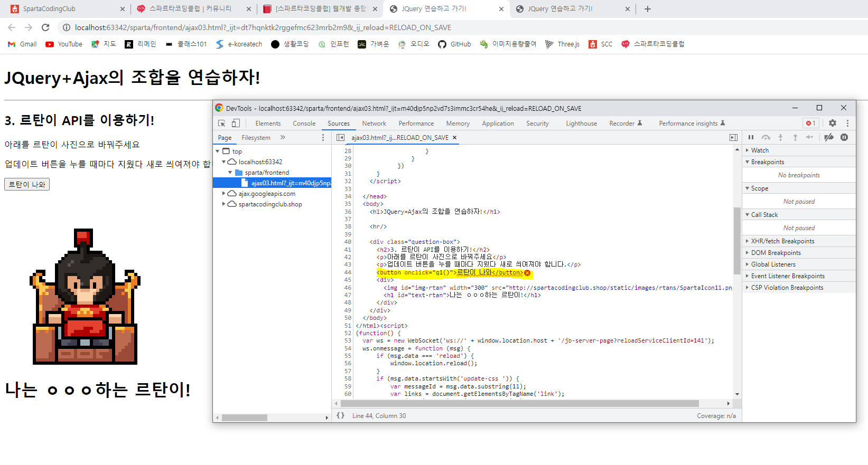Viewport: 868px width, 465px height.
Task: Open Three.js bookmark
Action: [562, 44]
